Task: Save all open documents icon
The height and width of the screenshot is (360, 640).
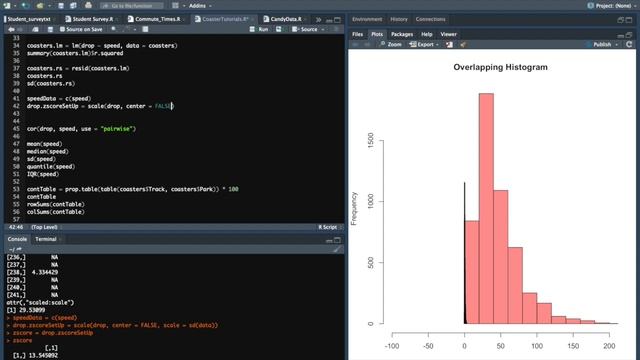Action: click(x=73, y=6)
